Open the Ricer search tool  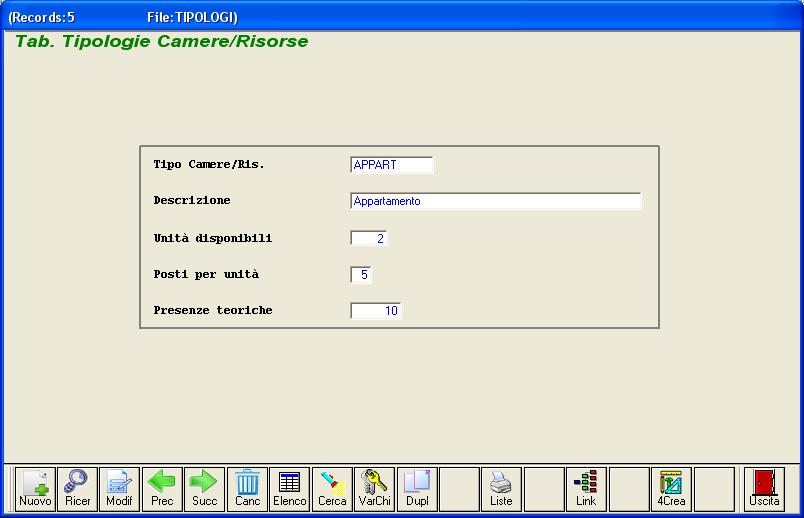[77, 488]
